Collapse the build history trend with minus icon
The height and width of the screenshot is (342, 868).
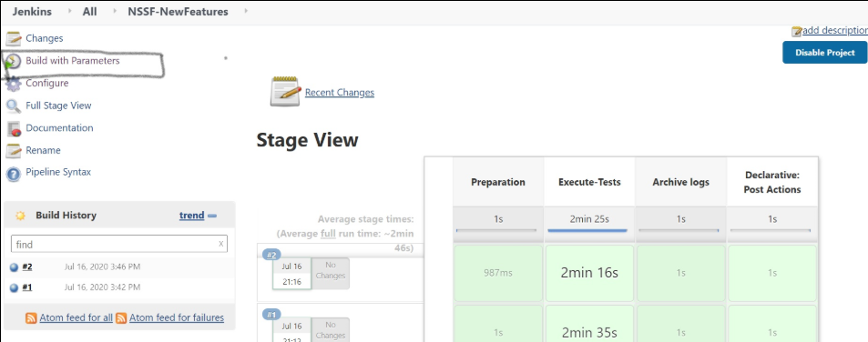(x=212, y=216)
